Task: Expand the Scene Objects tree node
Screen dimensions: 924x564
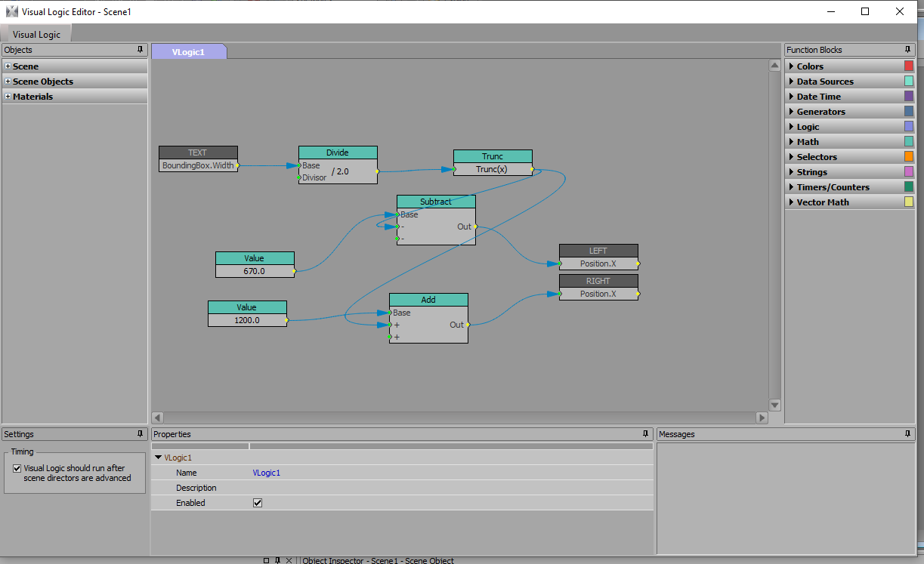Action: click(8, 82)
